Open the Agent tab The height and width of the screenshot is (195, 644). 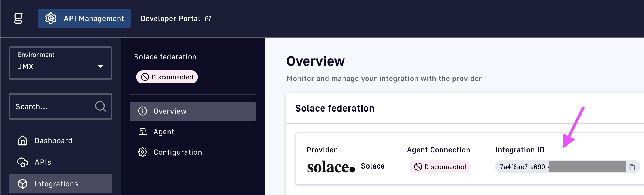tap(164, 132)
